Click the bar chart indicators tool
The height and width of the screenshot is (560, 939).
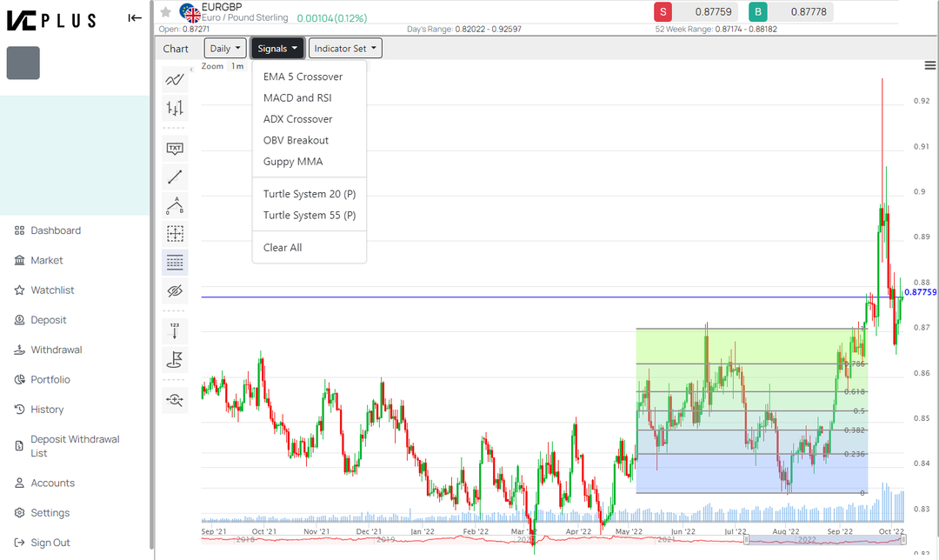(x=175, y=108)
